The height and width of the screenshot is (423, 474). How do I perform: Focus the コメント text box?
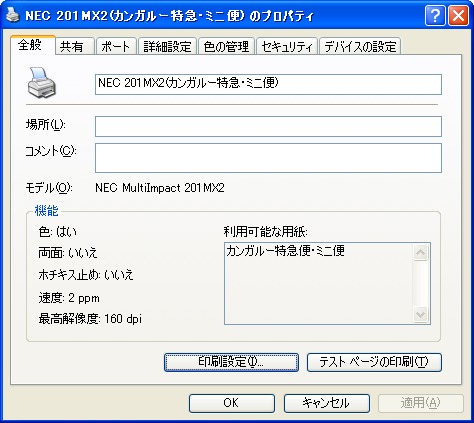tap(268, 158)
